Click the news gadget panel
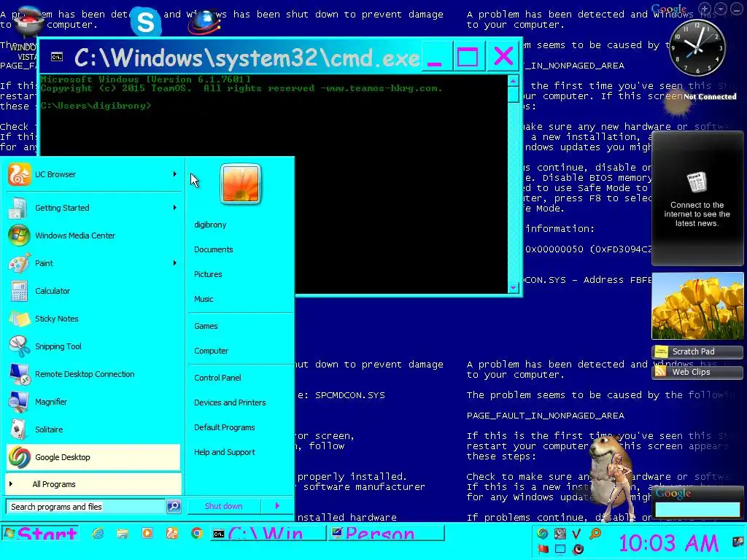 pos(697,198)
